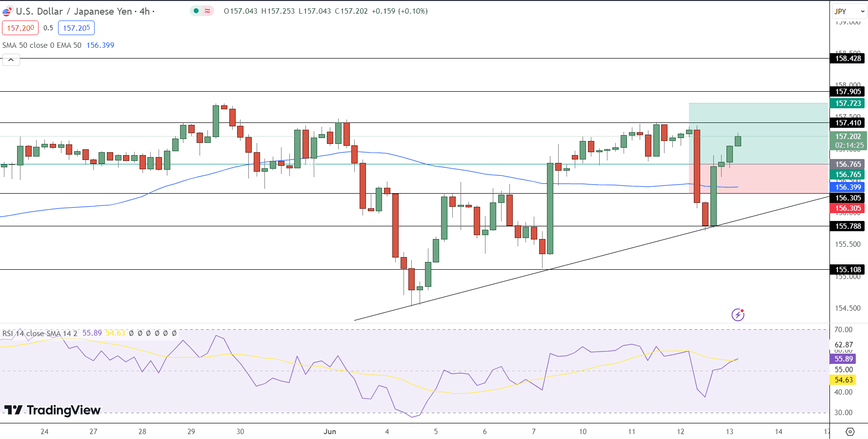Click the high price H157.253
The width and height of the screenshot is (868, 439).
[278, 11]
